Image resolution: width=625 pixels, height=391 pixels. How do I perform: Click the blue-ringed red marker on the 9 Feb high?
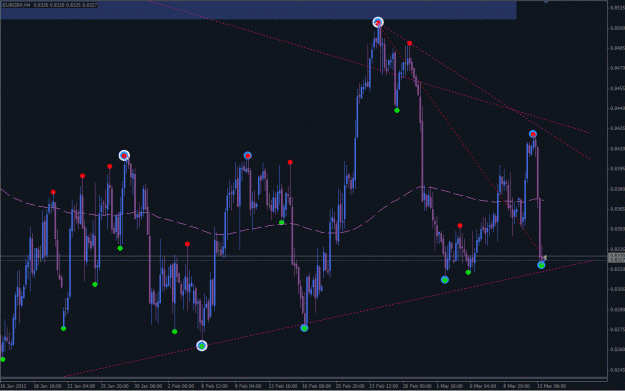248,155
